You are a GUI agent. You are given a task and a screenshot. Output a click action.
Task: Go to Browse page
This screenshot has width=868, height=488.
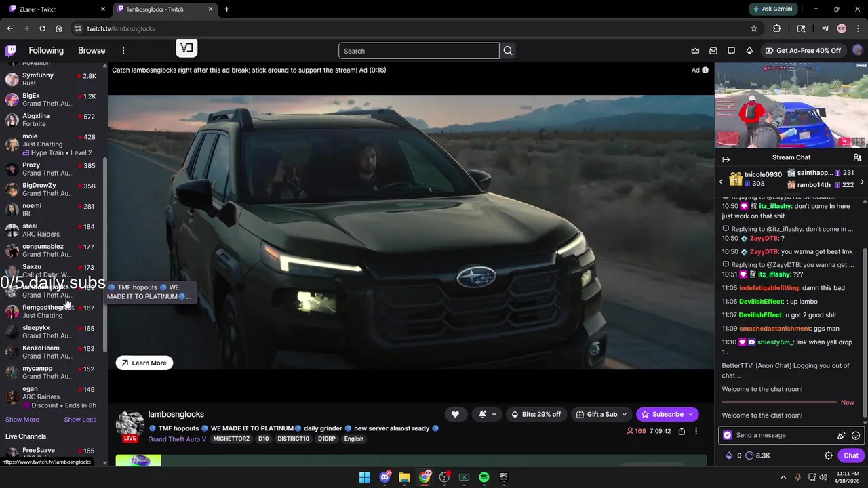(92, 51)
